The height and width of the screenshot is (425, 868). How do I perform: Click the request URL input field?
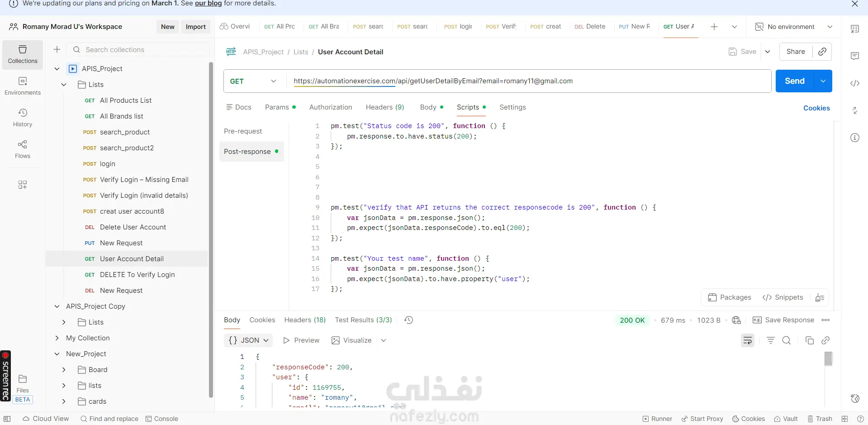point(529,81)
